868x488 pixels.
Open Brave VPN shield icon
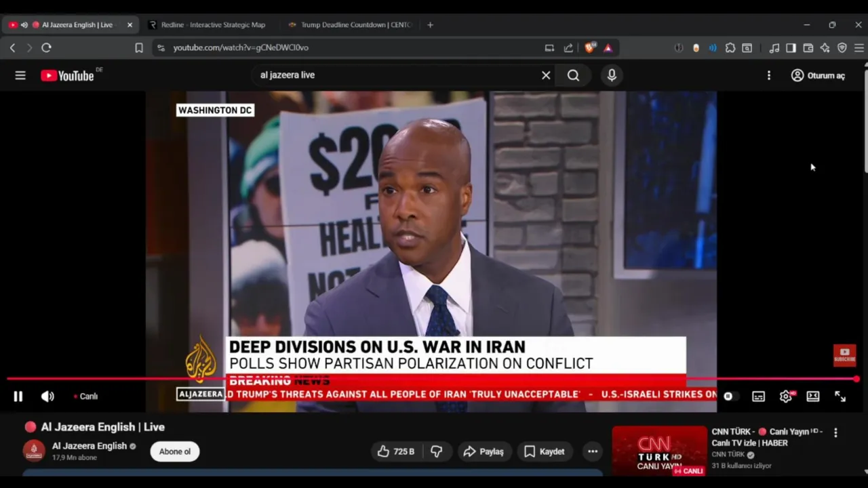(842, 47)
